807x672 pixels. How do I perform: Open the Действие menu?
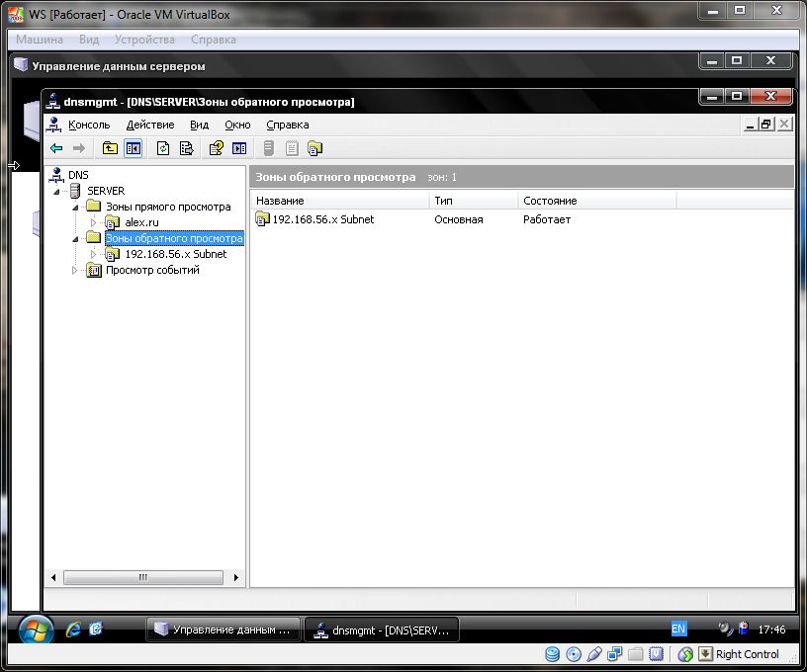tap(150, 125)
